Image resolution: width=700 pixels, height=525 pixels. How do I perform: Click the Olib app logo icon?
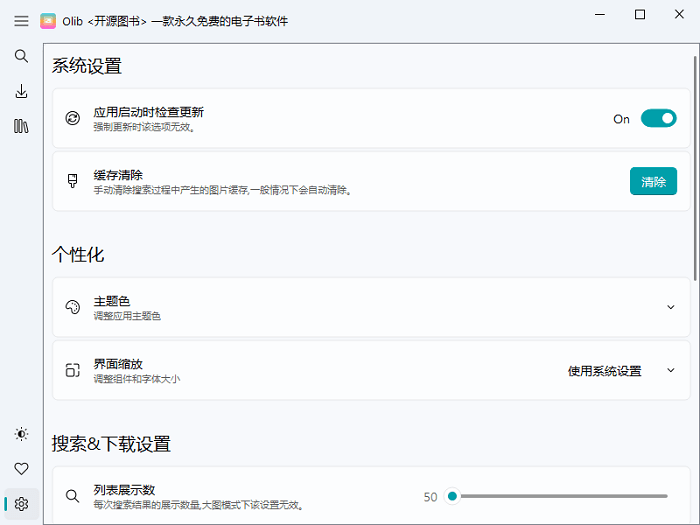coord(48,20)
